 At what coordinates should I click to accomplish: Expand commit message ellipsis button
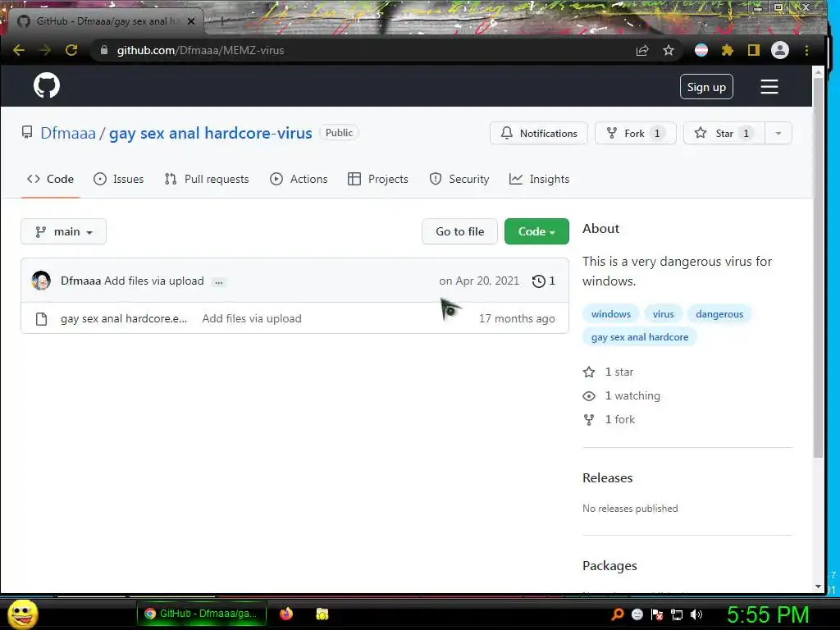(x=218, y=282)
